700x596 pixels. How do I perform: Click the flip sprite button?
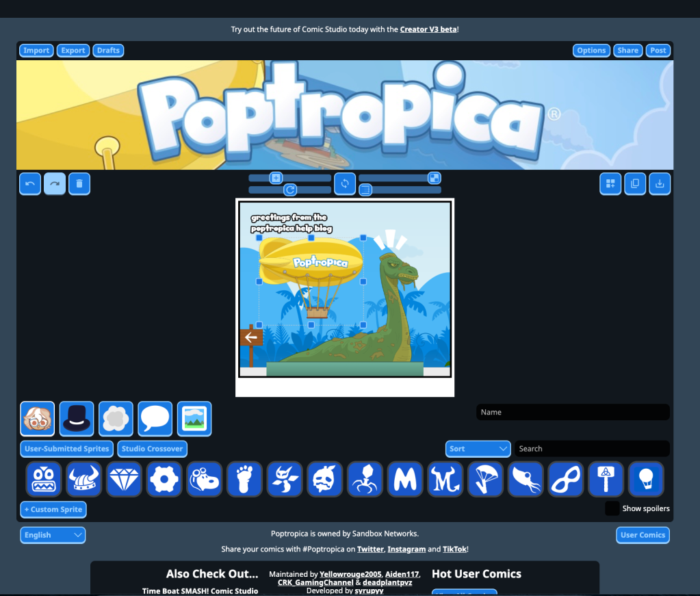pos(345,183)
